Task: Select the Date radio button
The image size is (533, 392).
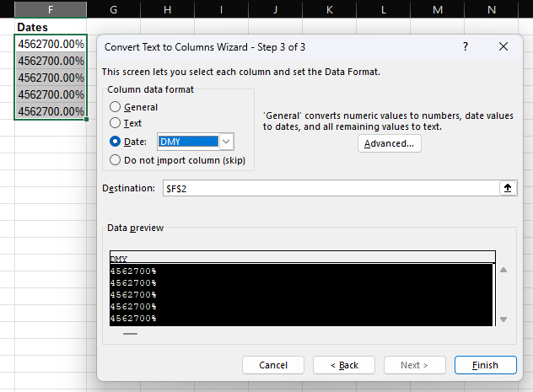Action: coord(115,142)
